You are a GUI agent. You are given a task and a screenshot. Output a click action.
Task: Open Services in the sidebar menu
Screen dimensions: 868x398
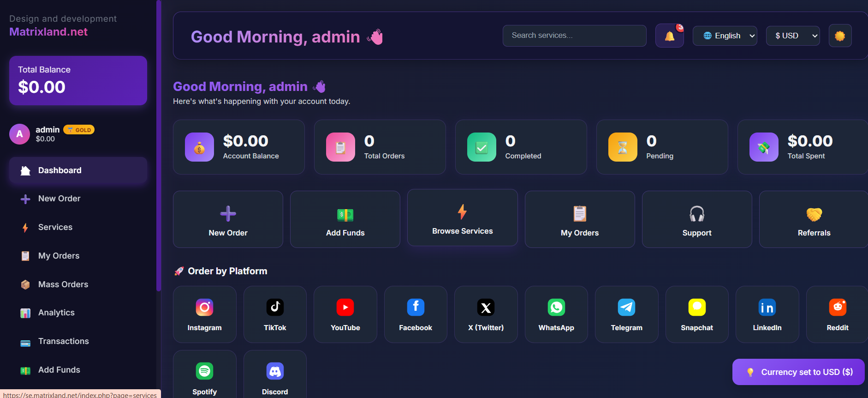(55, 227)
